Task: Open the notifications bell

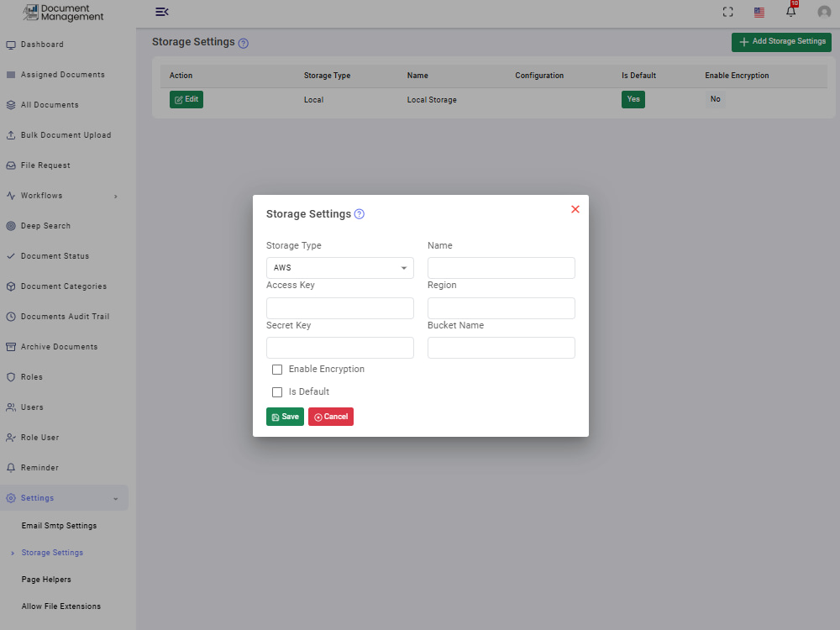Action: click(x=790, y=11)
